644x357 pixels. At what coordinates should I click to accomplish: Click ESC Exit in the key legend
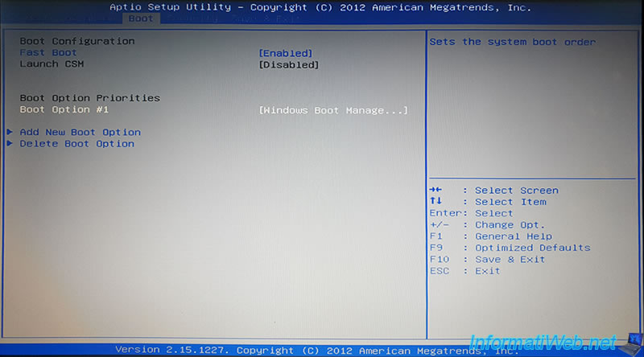(x=464, y=271)
